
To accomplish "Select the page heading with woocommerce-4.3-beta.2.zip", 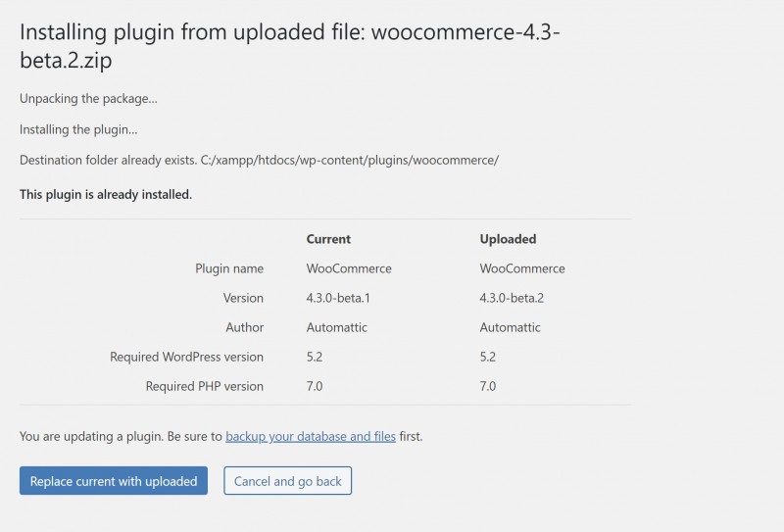I will [x=289, y=45].
